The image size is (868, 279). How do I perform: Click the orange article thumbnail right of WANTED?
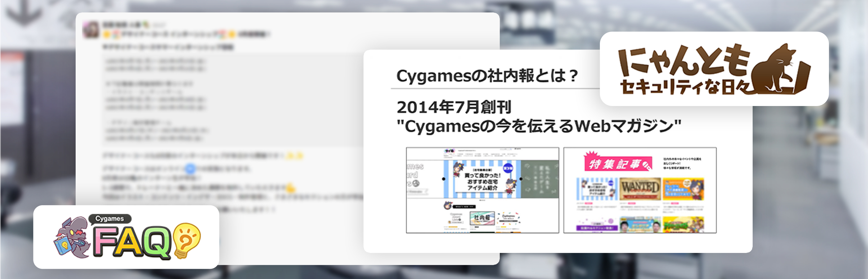(683, 189)
